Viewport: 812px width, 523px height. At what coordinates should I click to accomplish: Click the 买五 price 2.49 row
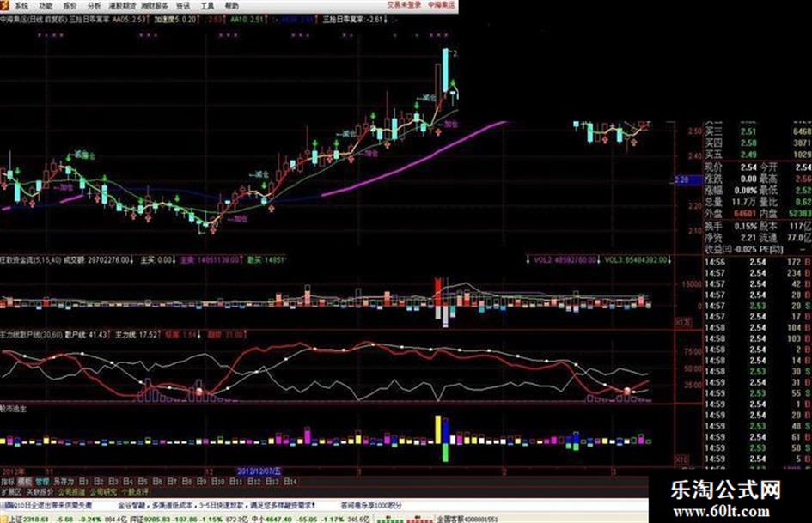758,155
